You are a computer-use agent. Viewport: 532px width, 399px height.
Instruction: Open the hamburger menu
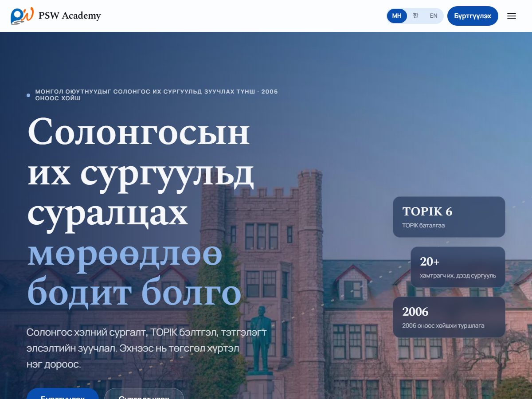512,16
